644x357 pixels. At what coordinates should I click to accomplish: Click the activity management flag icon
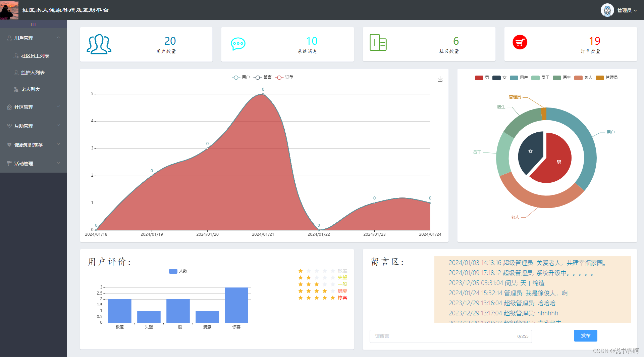tap(9, 164)
